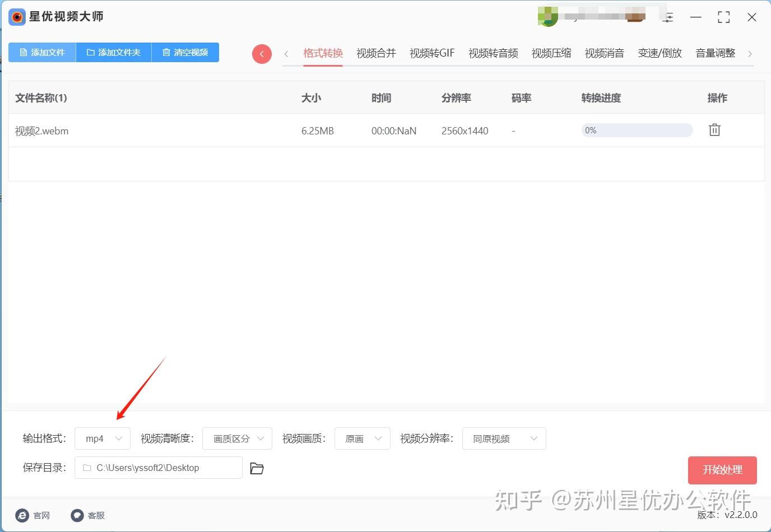Open the 客服 customer service chat icon
Screen dimensions: 771x532
coord(77,515)
